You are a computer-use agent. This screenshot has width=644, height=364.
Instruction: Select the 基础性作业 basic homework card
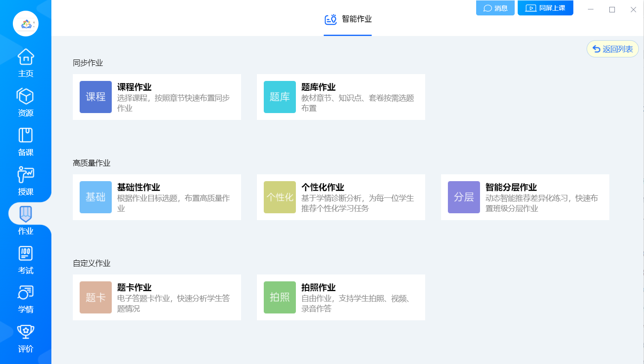click(157, 197)
